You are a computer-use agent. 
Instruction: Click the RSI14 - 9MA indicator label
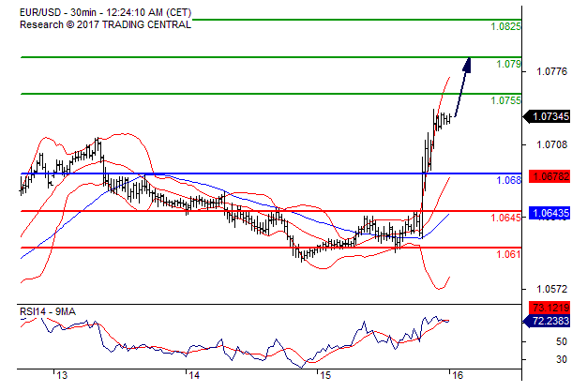[48, 311]
